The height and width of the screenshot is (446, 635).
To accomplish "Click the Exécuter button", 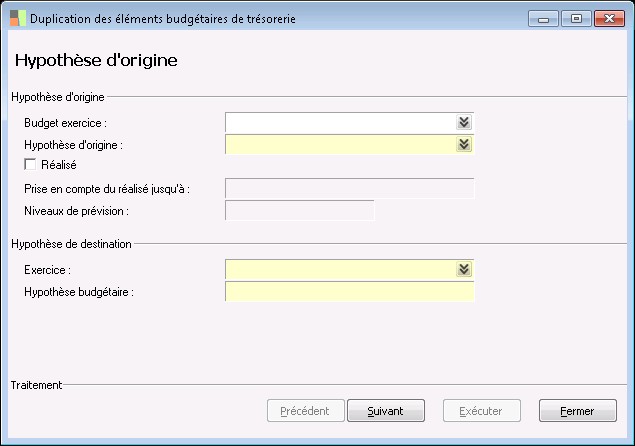I will click(479, 411).
